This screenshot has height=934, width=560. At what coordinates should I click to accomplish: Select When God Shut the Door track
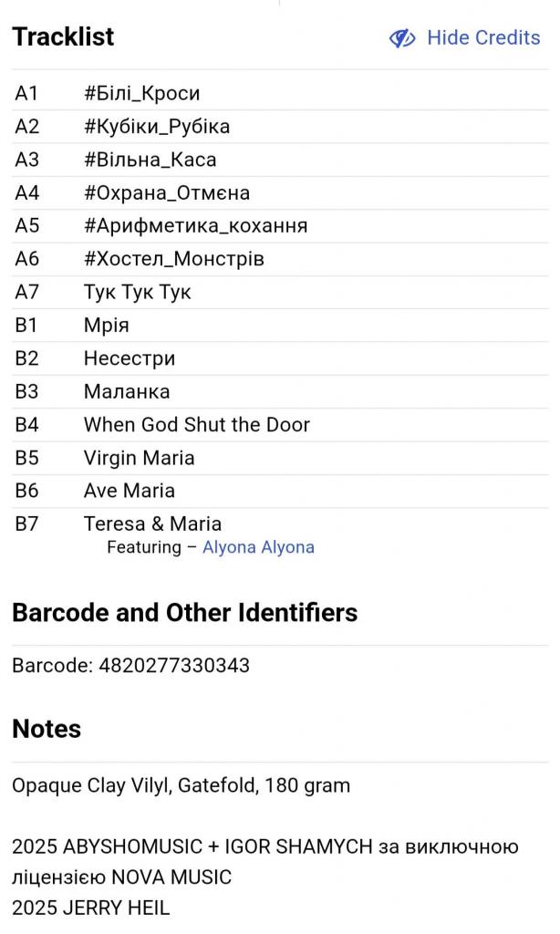pos(196,424)
